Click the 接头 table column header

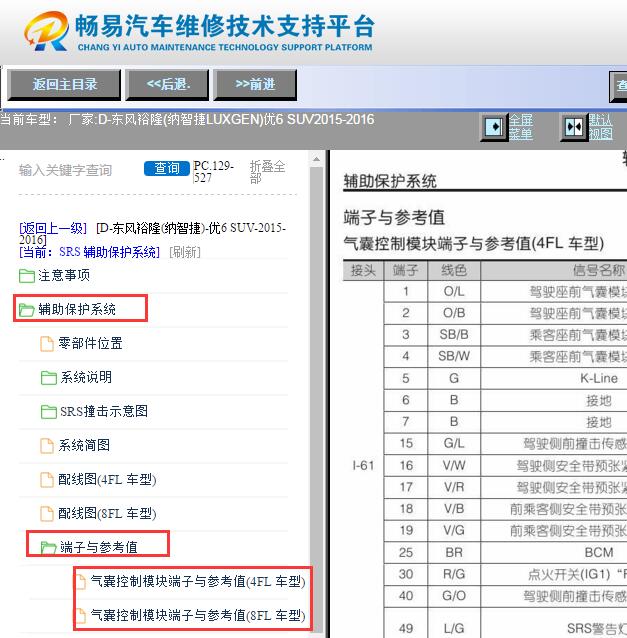click(x=363, y=271)
